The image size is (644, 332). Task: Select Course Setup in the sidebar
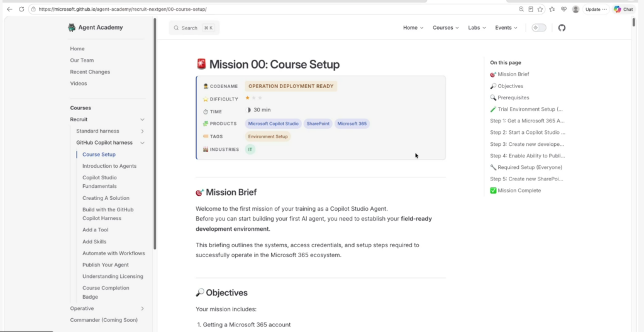(x=99, y=155)
